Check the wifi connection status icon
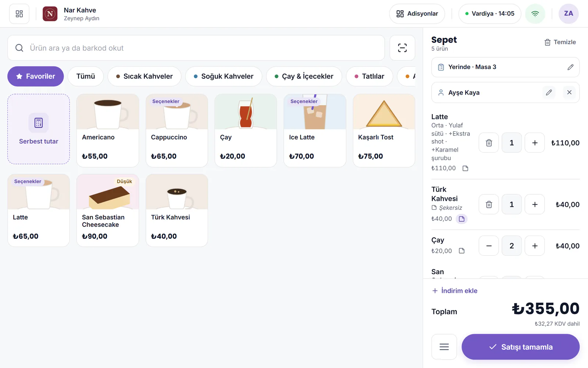Viewport: 588px width, 368px height. pos(535,14)
